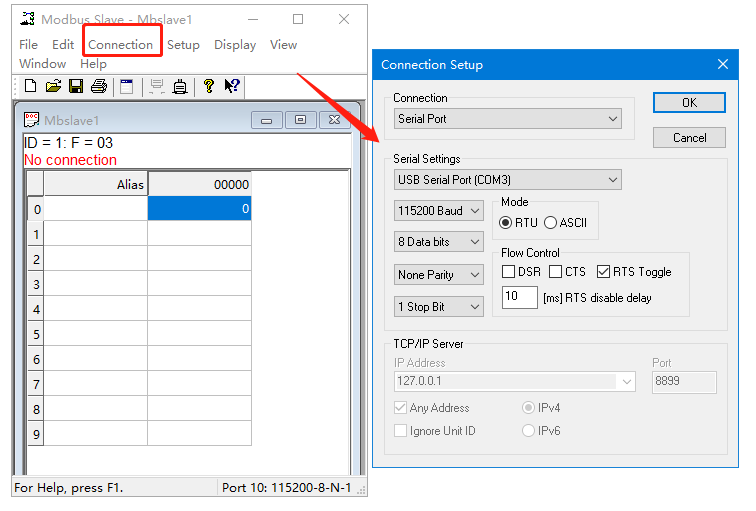Screen dimensions: 756x511
Task: Click the New document toolbar icon
Action: pos(30,87)
